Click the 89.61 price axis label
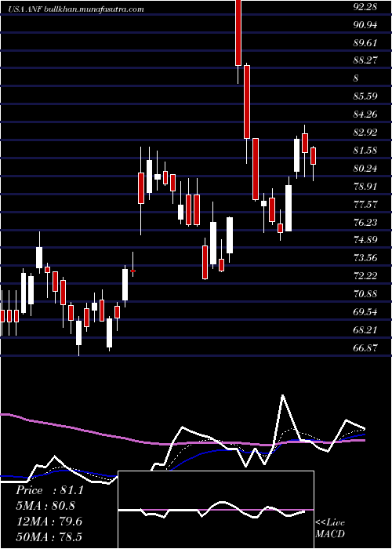 point(365,42)
